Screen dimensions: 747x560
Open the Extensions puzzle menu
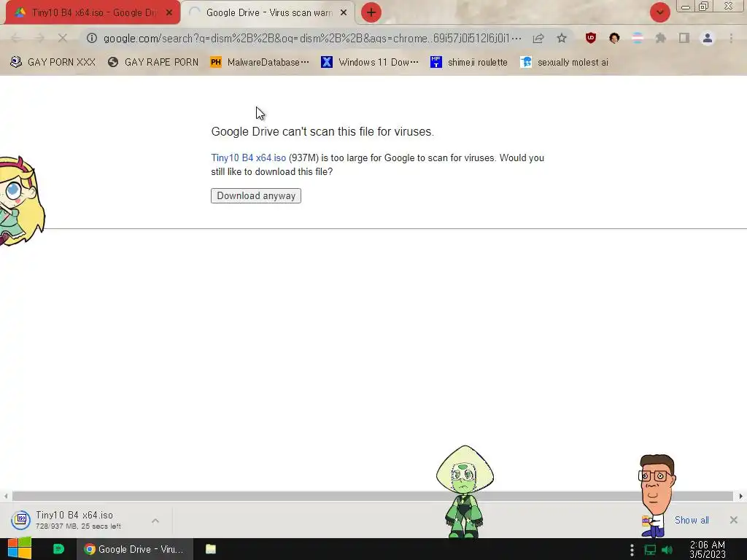[661, 38]
